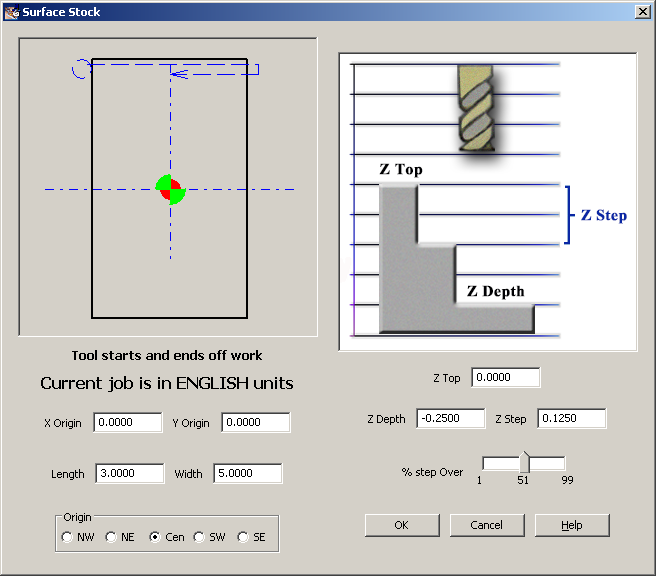The width and height of the screenshot is (656, 576).
Task: Click the Cancel button
Action: tap(487, 525)
